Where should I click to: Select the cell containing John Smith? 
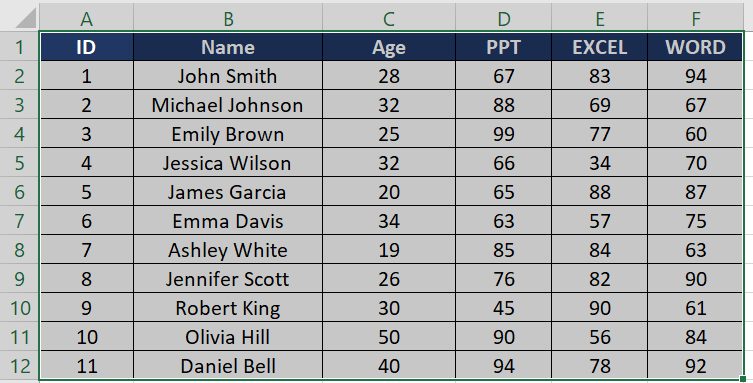[228, 76]
